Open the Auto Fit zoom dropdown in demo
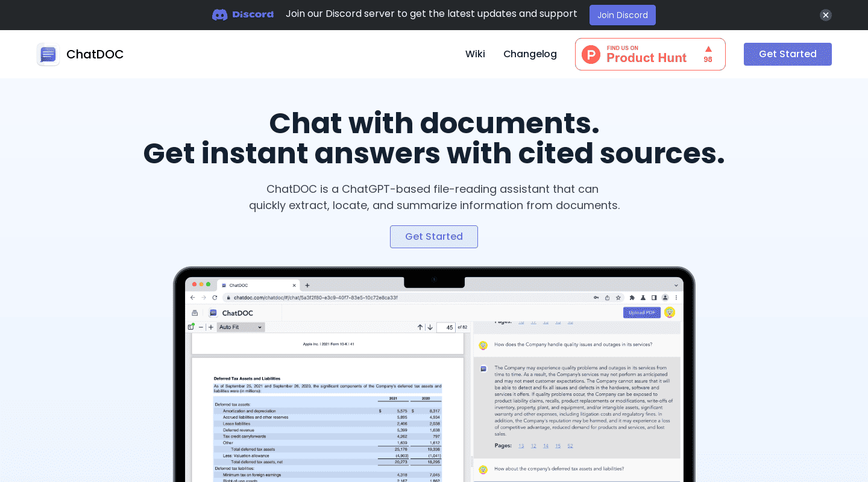Viewport: 868px width, 482px height. point(241,327)
